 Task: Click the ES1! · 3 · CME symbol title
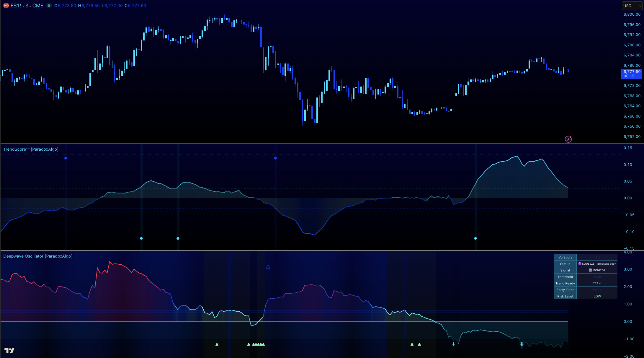pyautogui.click(x=27, y=6)
